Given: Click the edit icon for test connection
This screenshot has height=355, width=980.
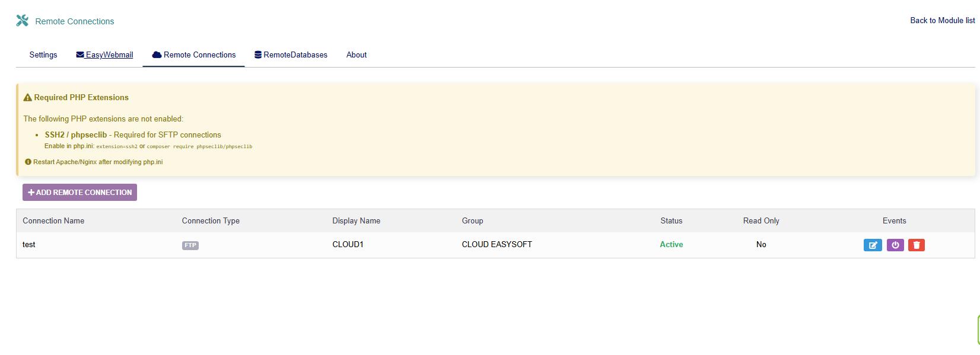Looking at the screenshot, I should (x=873, y=245).
